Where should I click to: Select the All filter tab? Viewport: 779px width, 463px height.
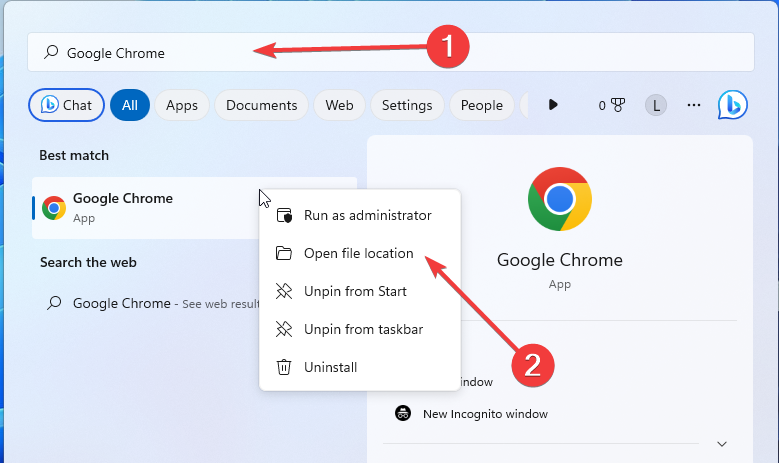click(130, 105)
